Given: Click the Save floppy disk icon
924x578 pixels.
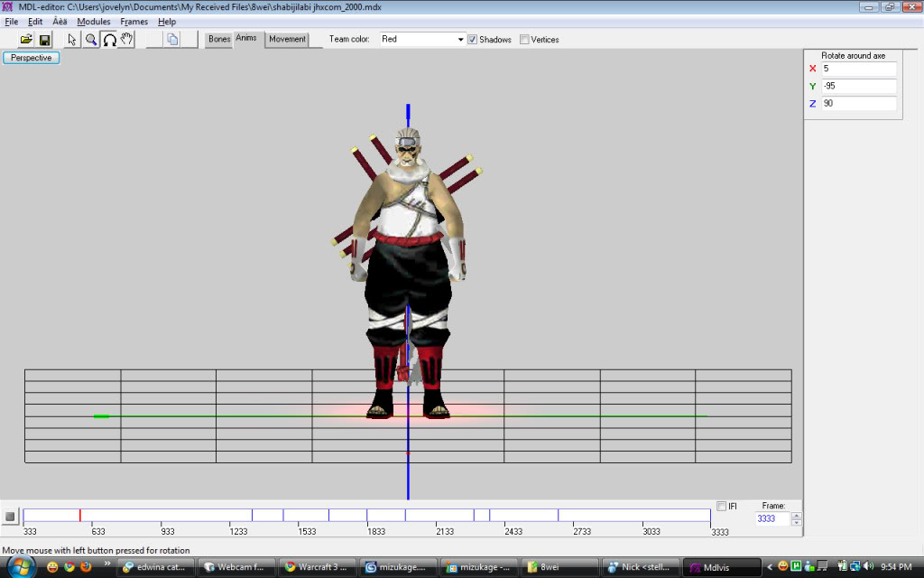Looking at the screenshot, I should tap(44, 40).
